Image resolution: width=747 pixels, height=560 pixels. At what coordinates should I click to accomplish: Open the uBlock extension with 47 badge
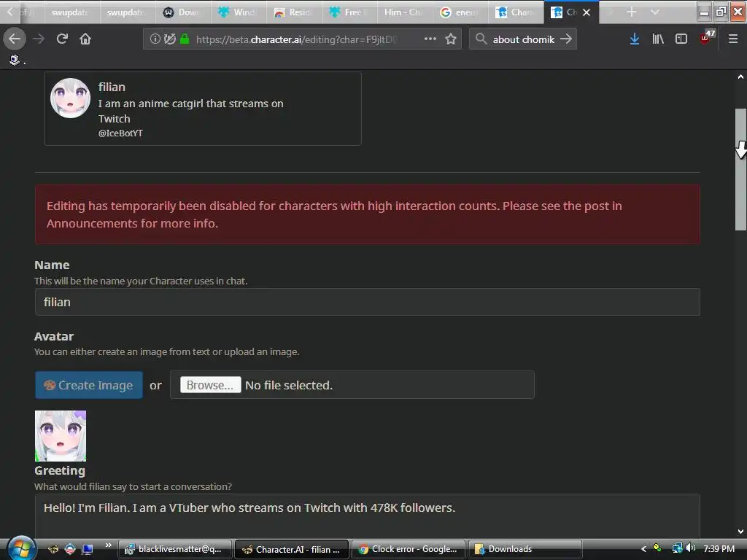tap(707, 38)
